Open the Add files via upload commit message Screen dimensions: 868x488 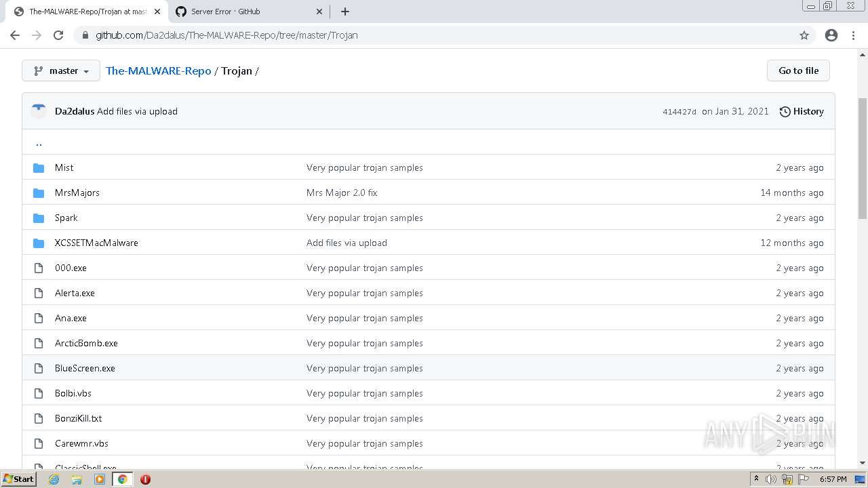tap(137, 111)
